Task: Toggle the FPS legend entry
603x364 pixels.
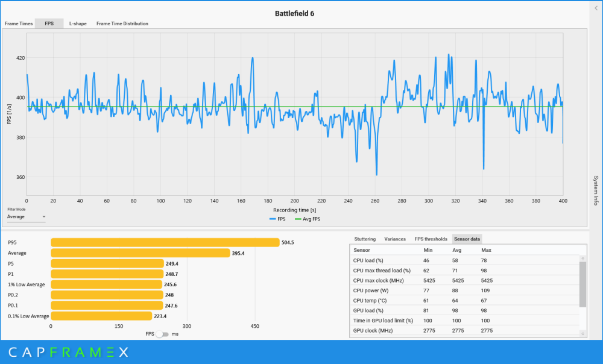Action: click(x=277, y=219)
